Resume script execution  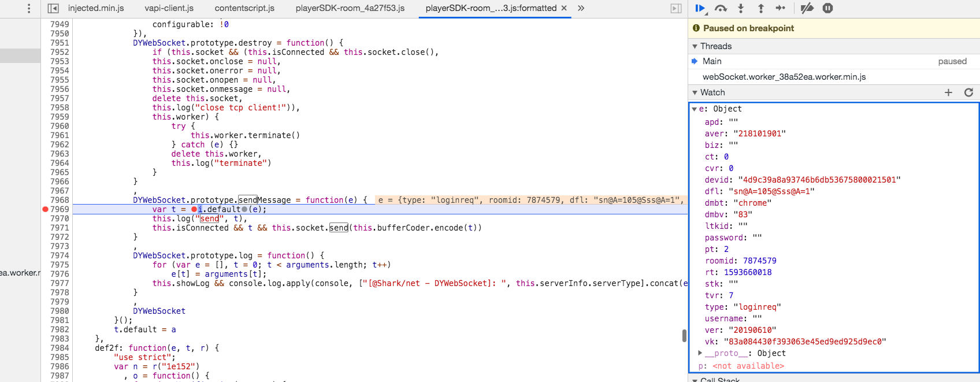pyautogui.click(x=700, y=8)
